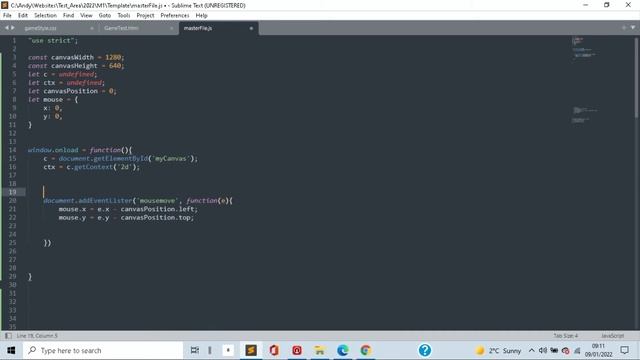
Task: Click the network signal tray icon
Action: 577,350
